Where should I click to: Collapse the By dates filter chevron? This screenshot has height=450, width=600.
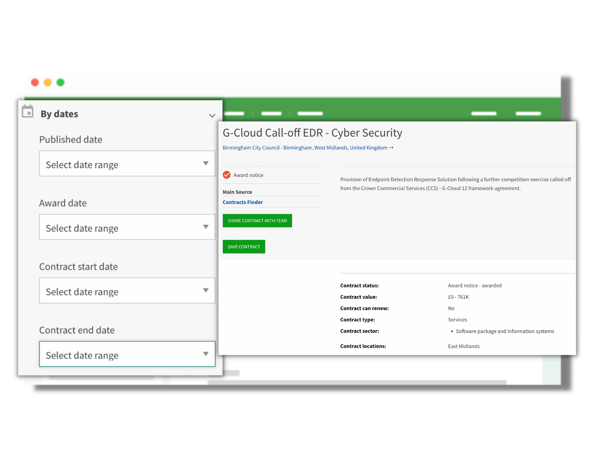tap(212, 115)
